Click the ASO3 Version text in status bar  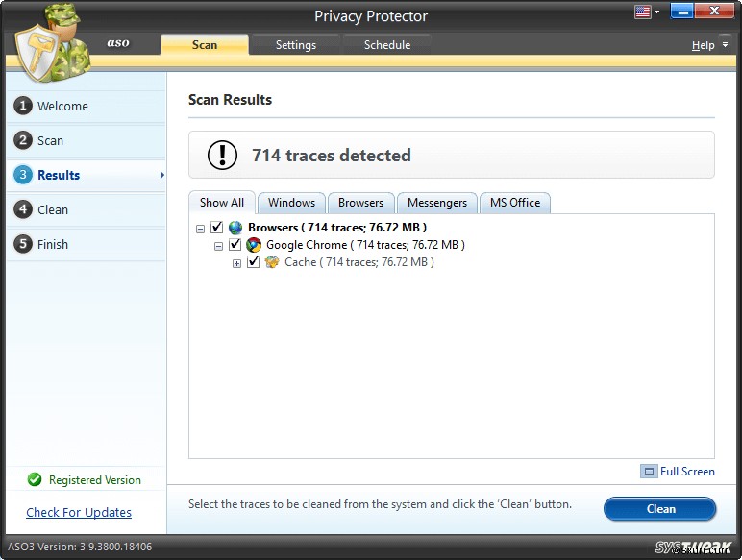coord(80,547)
